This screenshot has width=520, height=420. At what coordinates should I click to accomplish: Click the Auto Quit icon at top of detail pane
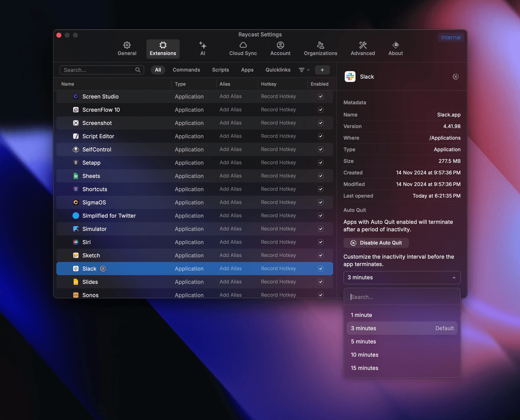tap(456, 77)
